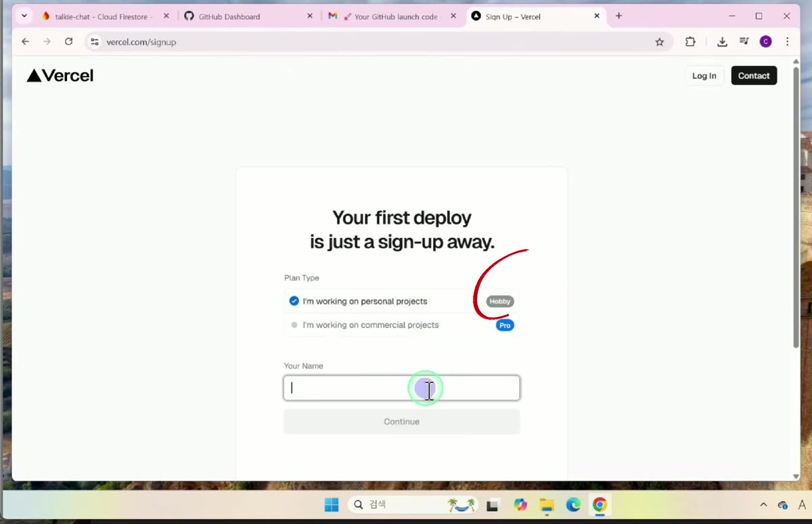This screenshot has height=524, width=812.
Task: Reload the Vercel signup page
Action: click(68, 42)
